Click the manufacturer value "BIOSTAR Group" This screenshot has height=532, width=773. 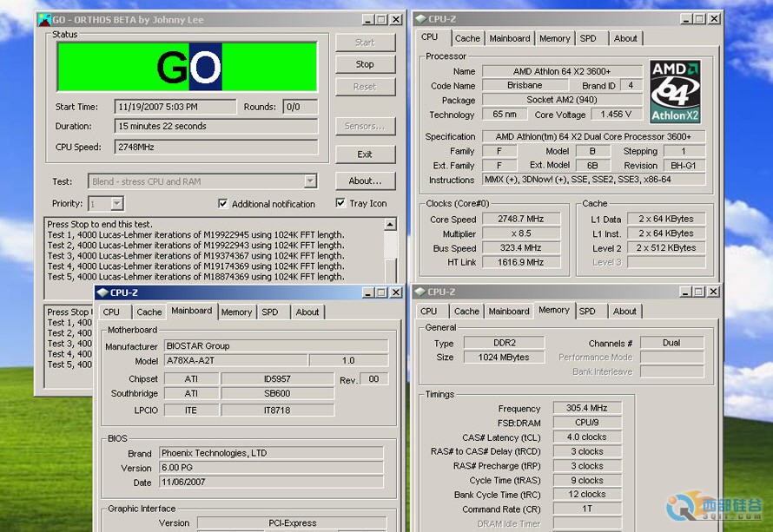[x=275, y=345]
